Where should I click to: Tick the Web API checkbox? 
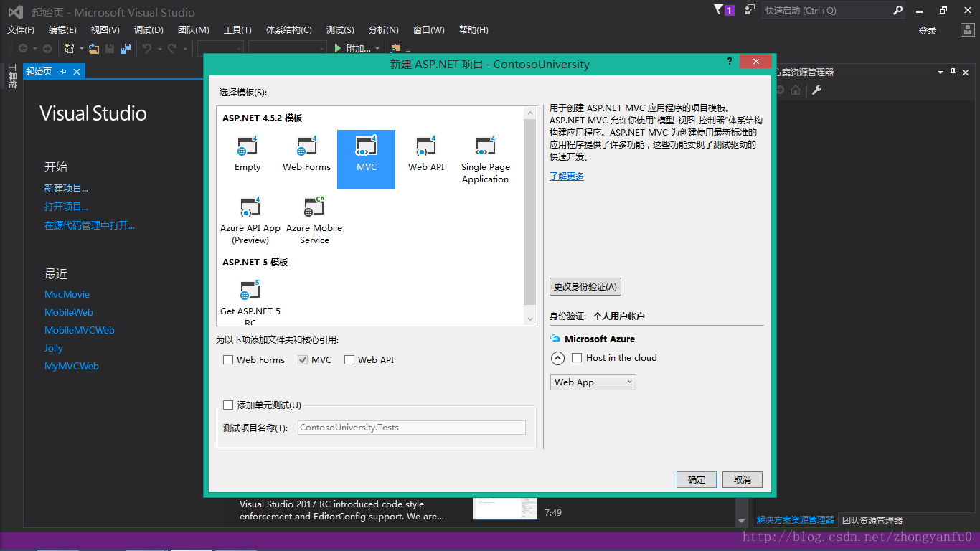pos(349,360)
